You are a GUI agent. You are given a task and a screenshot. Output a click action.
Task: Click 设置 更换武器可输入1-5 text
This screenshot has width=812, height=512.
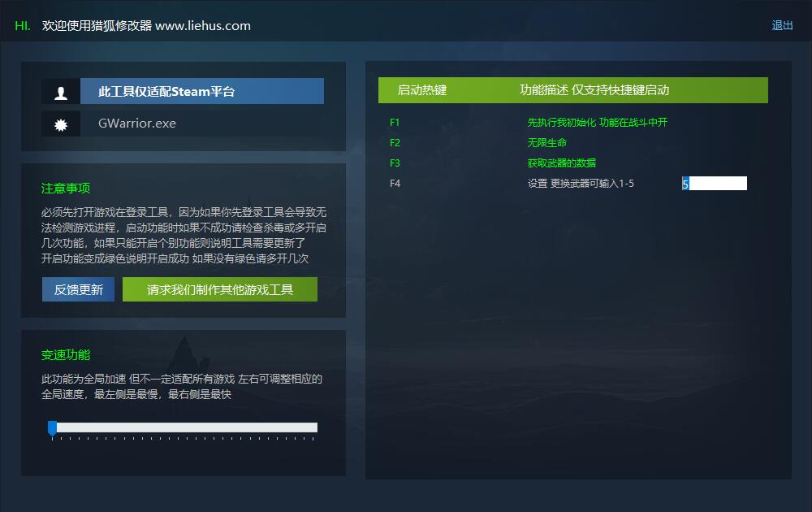(x=581, y=184)
